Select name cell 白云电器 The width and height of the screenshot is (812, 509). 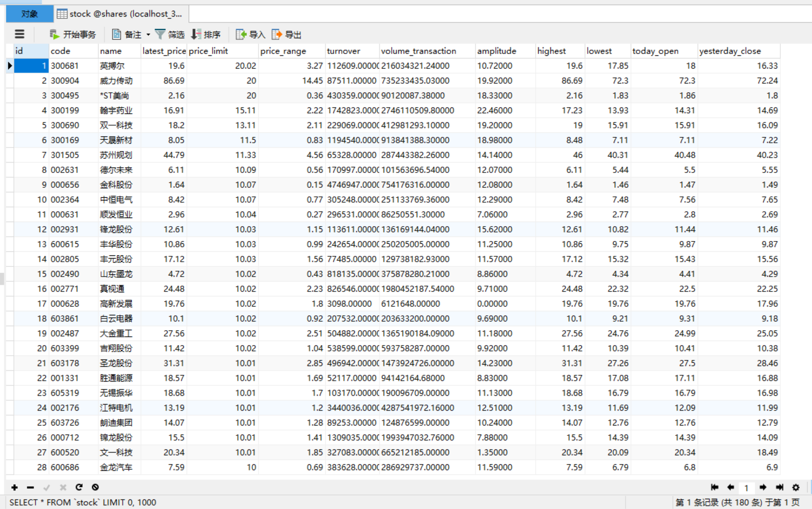[x=119, y=318]
